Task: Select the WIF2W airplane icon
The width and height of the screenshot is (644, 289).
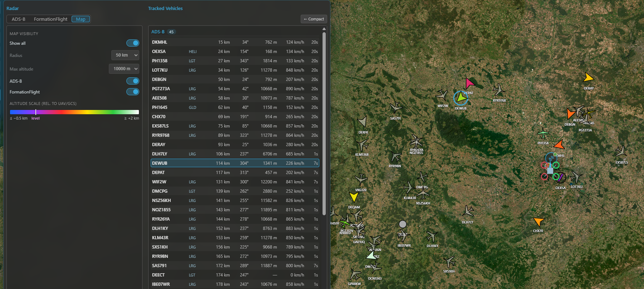Action: pos(442,95)
